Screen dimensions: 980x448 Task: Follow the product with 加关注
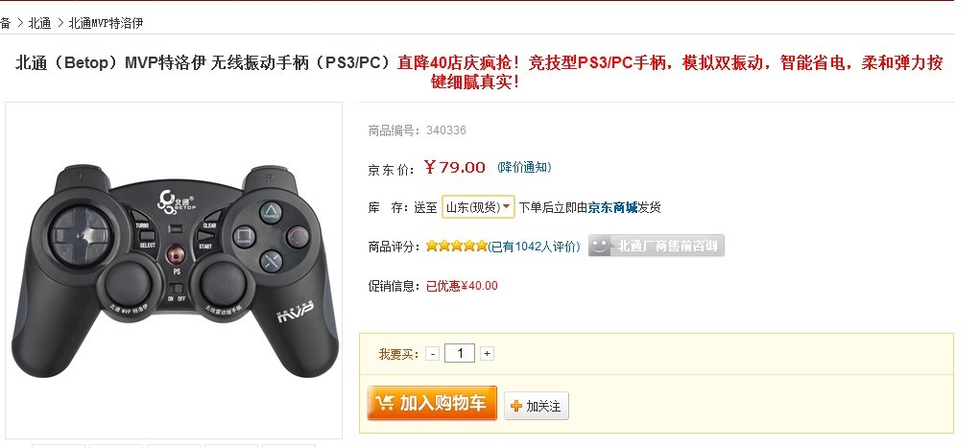point(537,406)
